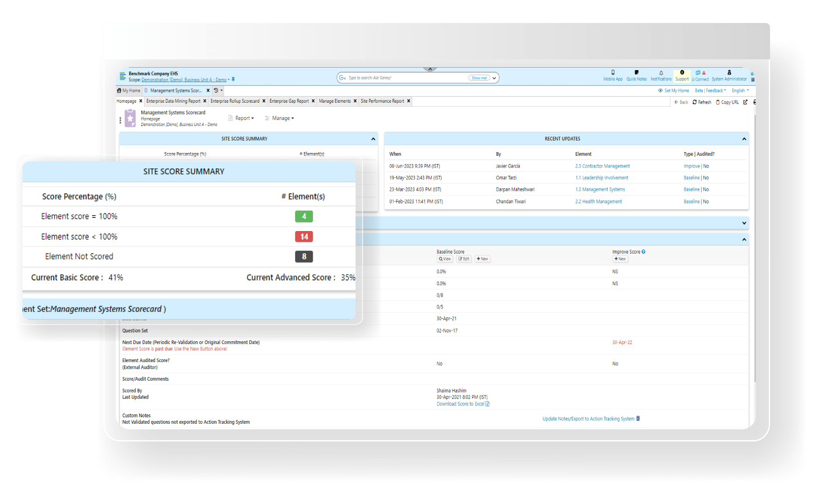The height and width of the screenshot is (504, 822).
Task: Set current page as My Home
Action: coord(674,90)
